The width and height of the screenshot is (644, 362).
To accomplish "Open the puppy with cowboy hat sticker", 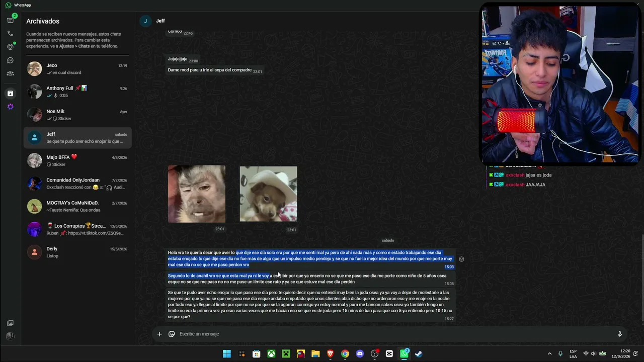I will (x=268, y=194).
